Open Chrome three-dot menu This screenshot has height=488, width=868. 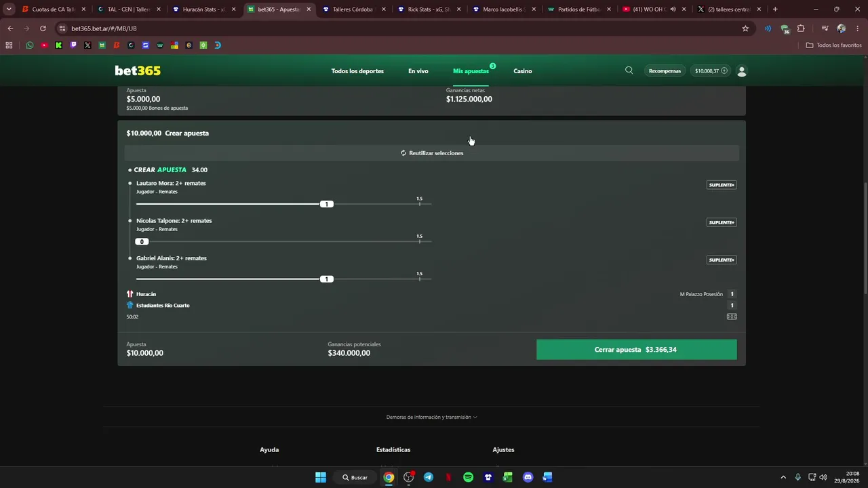pos(858,28)
